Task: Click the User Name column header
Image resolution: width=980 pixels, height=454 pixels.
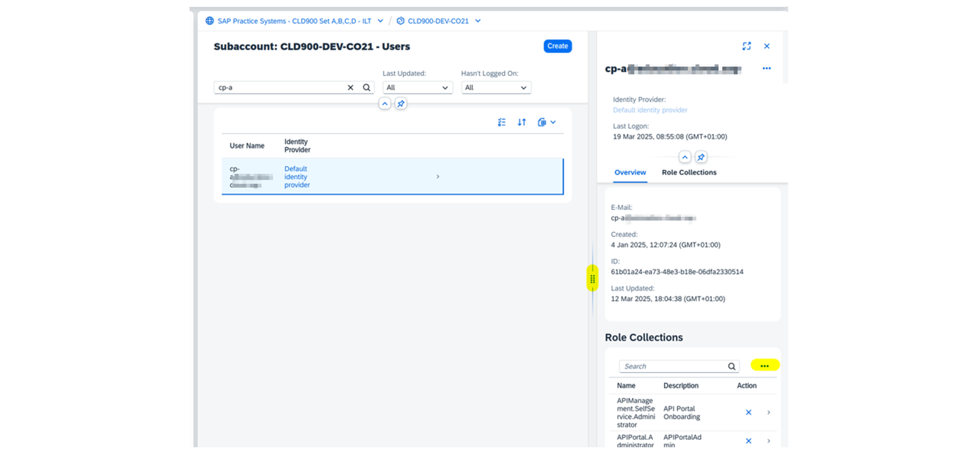Action: pyautogui.click(x=247, y=146)
